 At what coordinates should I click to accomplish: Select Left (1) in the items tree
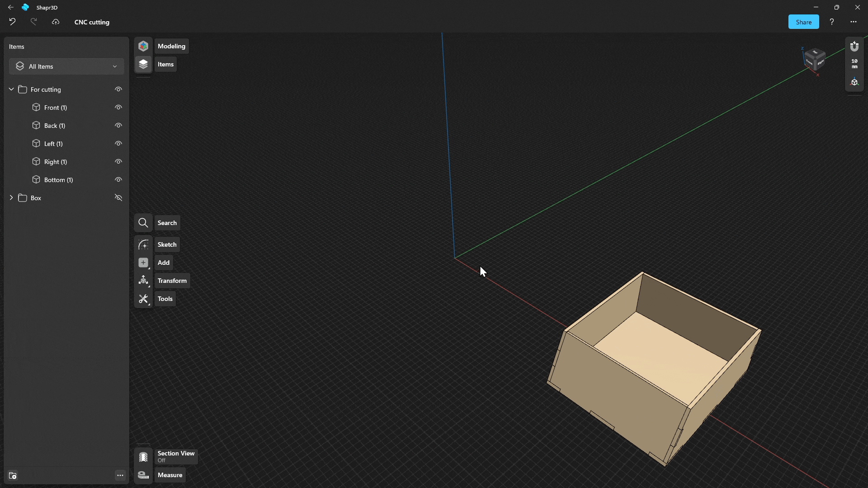[x=53, y=144]
